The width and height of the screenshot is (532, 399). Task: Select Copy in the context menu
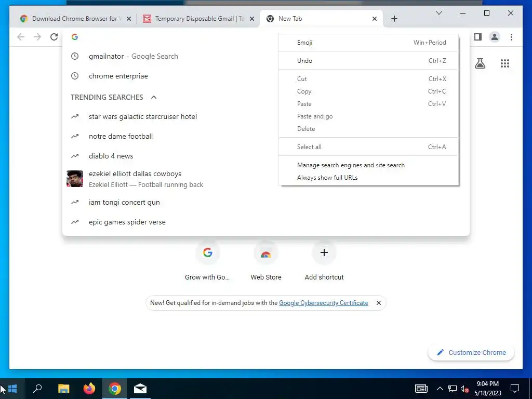[368, 91]
